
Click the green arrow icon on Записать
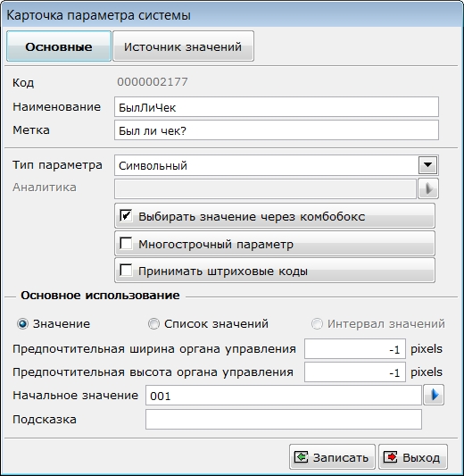[x=301, y=457]
